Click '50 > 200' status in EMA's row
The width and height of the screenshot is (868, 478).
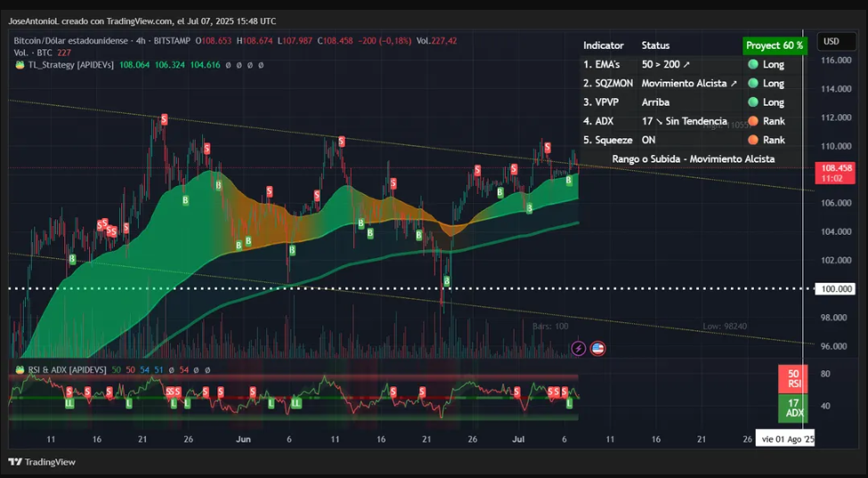click(x=666, y=64)
